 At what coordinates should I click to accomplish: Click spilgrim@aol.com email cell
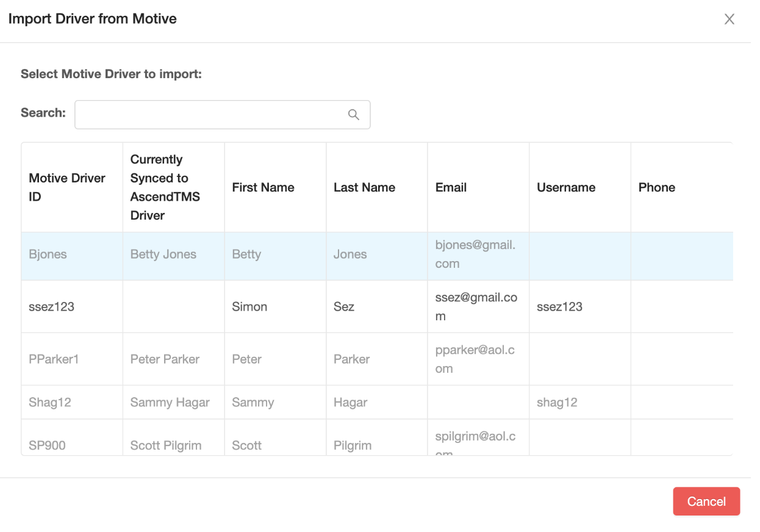478,438
